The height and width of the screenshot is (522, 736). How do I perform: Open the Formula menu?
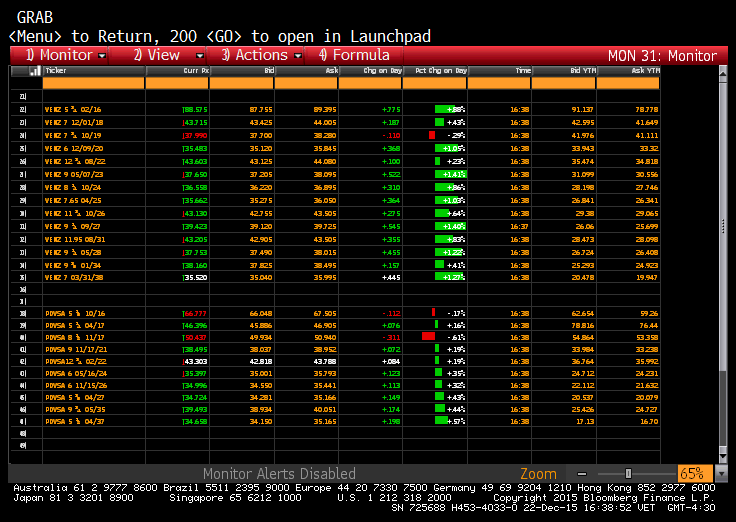point(354,55)
